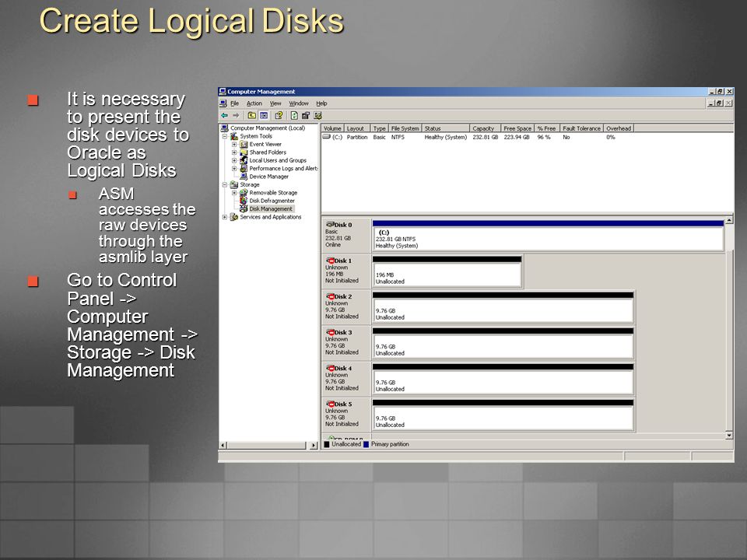Open the Action menu

point(254,103)
